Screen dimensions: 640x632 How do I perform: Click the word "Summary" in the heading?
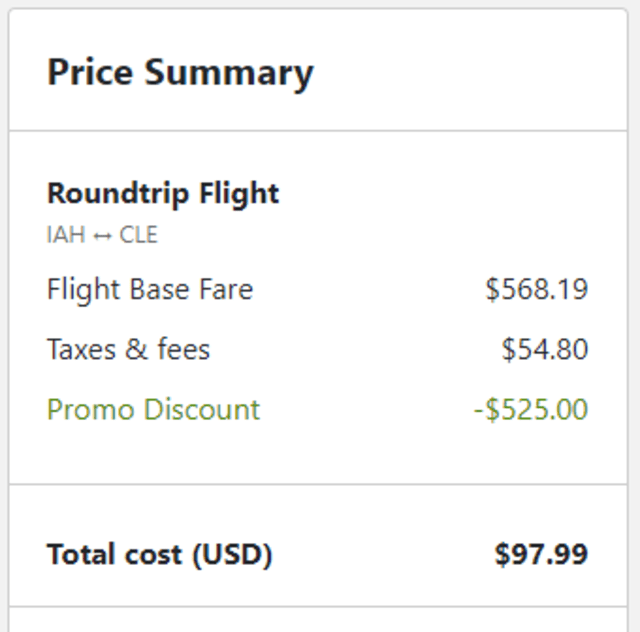click(x=229, y=73)
